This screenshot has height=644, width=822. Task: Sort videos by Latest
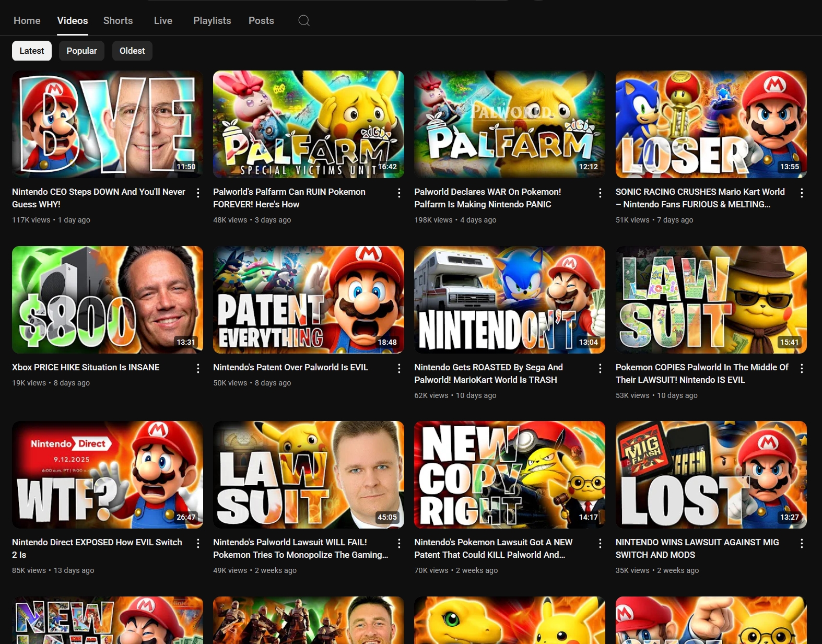click(32, 51)
